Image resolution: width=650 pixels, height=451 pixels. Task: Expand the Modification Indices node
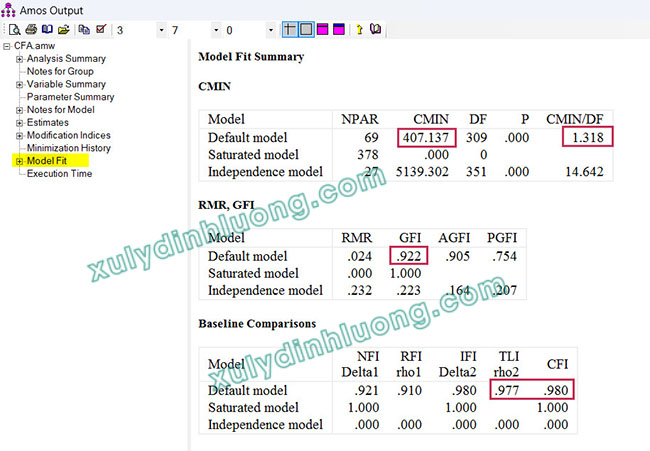click(19, 135)
